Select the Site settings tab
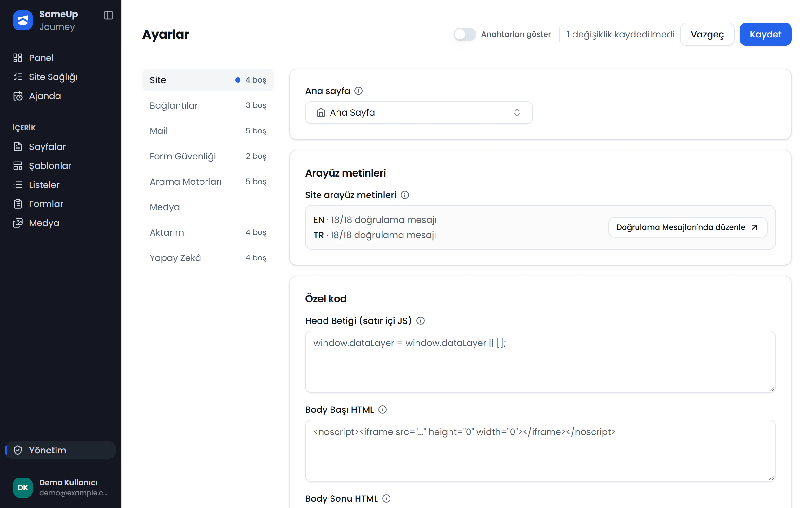Screen dimensions: 812x508 [208, 80]
